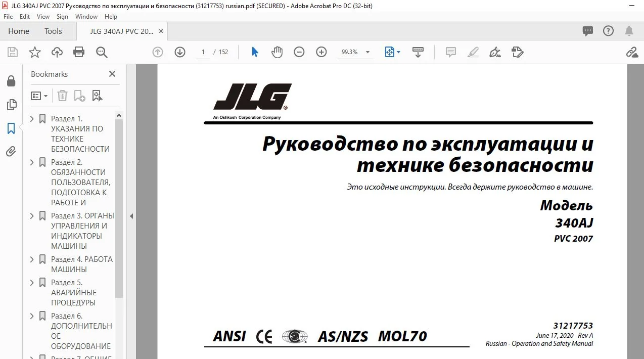Image resolution: width=644 pixels, height=359 pixels.
Task: View notifications bell icon
Action: tap(629, 31)
